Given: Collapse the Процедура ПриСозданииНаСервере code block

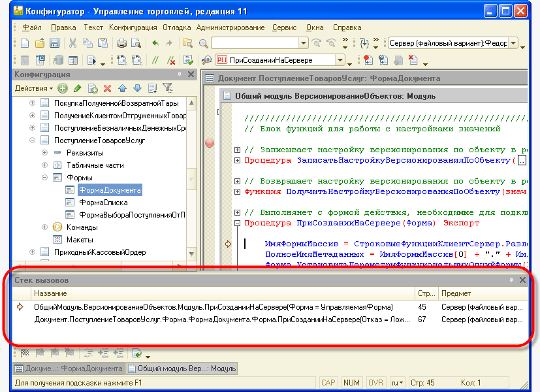Looking at the screenshot, I should 237,223.
